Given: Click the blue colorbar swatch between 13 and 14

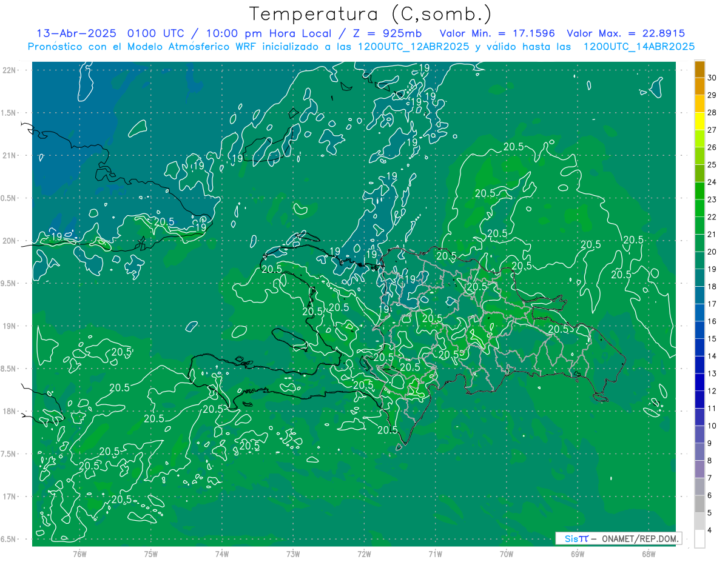Looking at the screenshot, I should coord(699,365).
